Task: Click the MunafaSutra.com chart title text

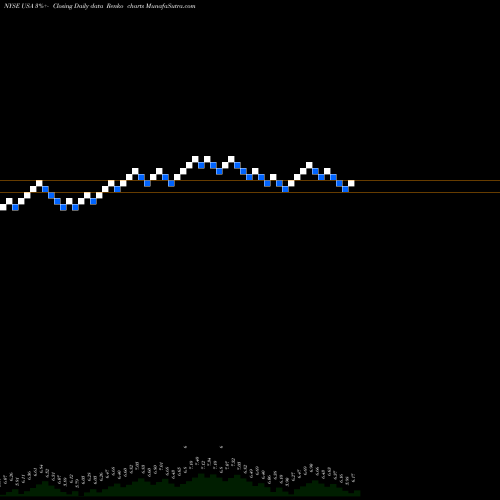Action: (x=99, y=6)
